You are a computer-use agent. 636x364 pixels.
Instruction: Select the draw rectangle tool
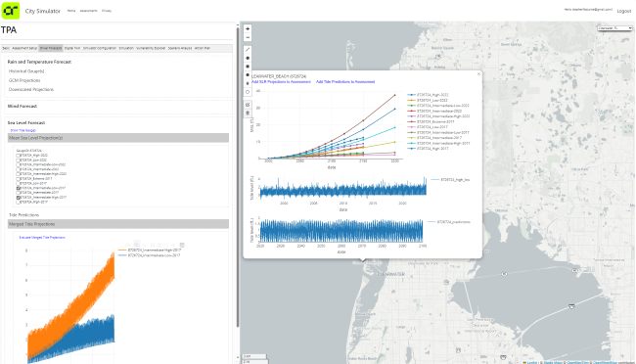pos(248,67)
